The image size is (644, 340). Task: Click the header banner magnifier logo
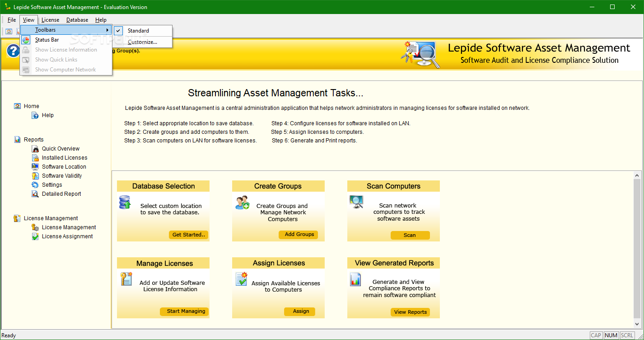pos(420,54)
